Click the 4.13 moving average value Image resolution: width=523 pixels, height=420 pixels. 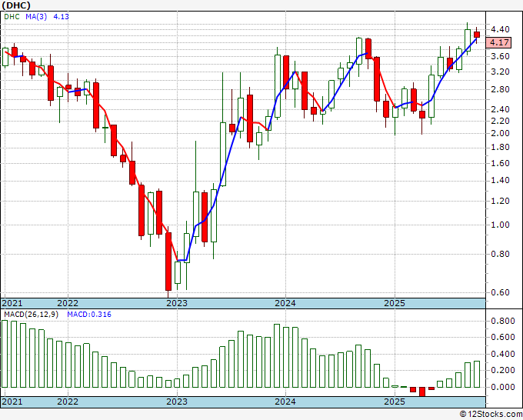click(61, 17)
